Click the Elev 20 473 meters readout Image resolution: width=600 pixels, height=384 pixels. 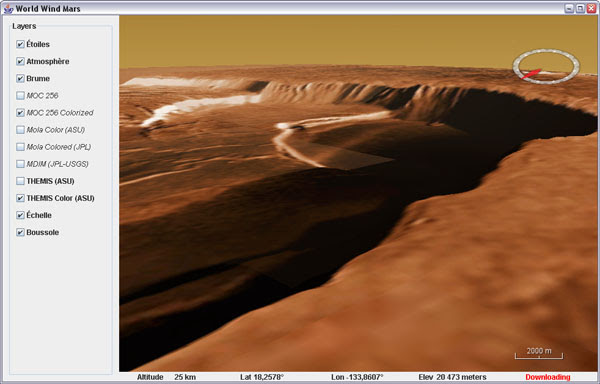click(452, 377)
